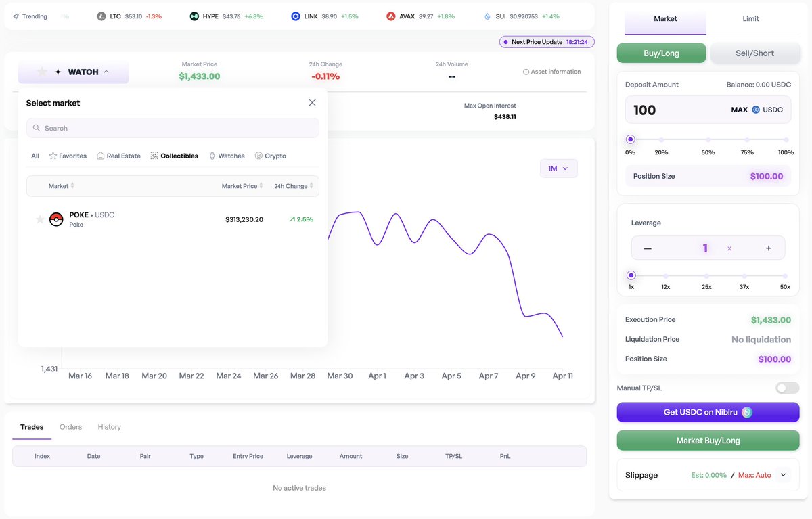812x519 pixels.
Task: Filter markets by Favorites
Action: coord(68,156)
